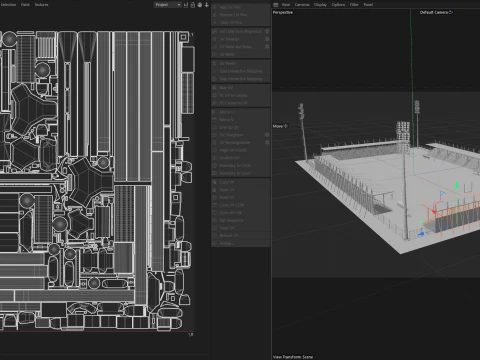480x360 pixels.
Task: Click the Smooth UV icon
Action: coord(215,158)
